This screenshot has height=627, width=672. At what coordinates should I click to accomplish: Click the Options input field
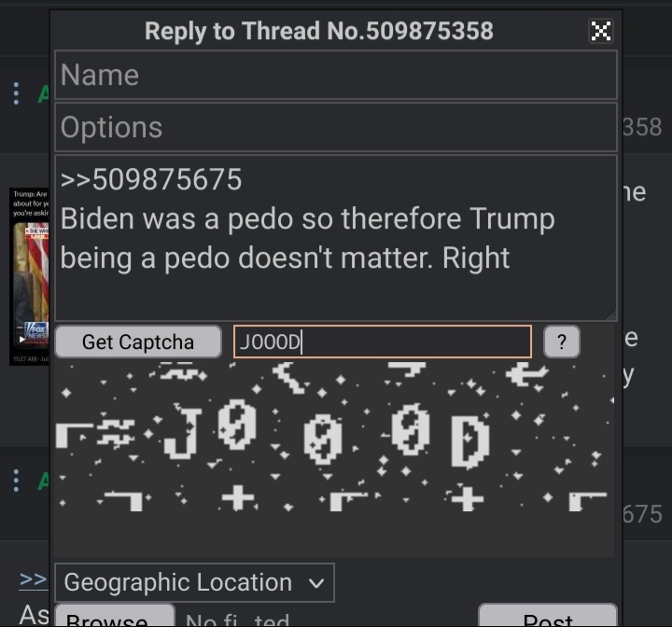click(336, 127)
